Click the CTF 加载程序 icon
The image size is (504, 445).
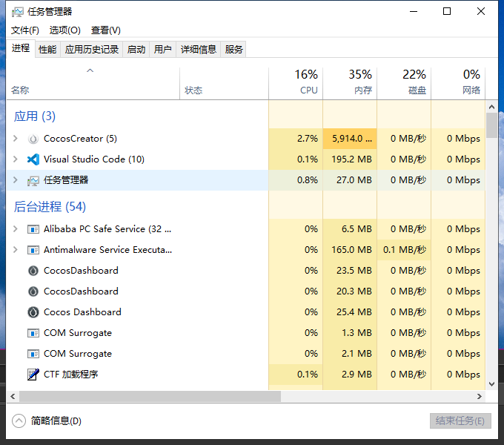pos(33,375)
